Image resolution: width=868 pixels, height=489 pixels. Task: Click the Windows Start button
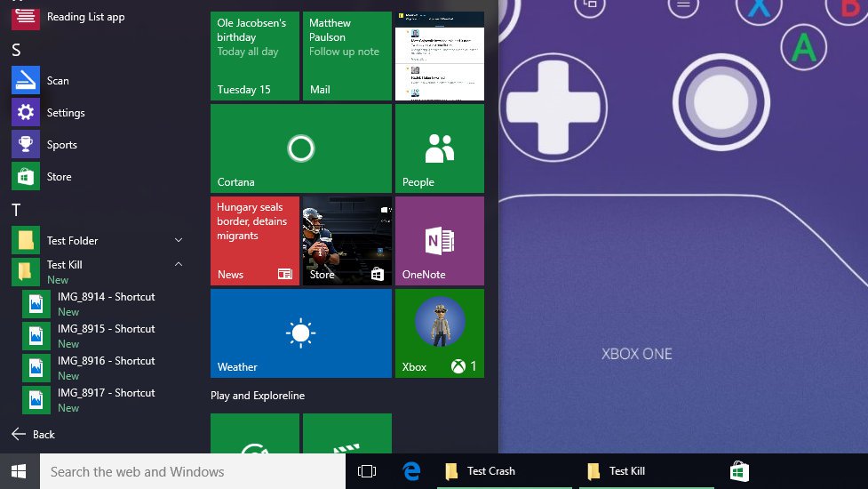tap(20, 471)
